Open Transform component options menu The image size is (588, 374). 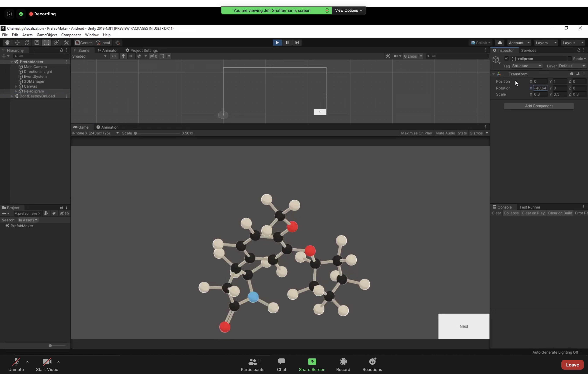[584, 74]
